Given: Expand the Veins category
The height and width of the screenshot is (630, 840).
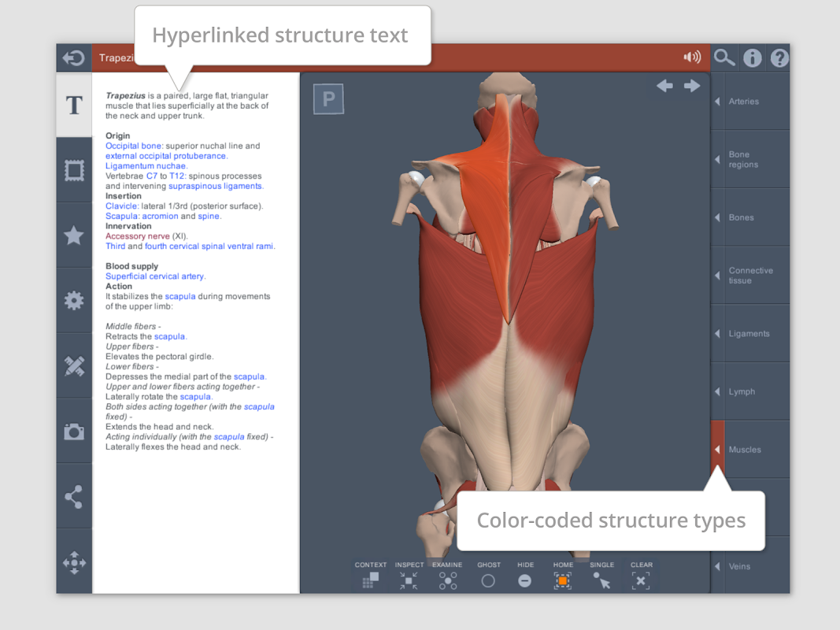Looking at the screenshot, I should (x=750, y=566).
